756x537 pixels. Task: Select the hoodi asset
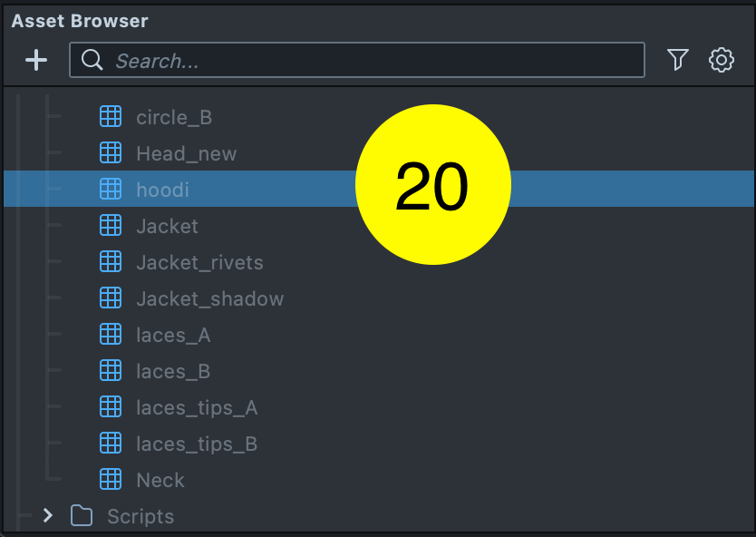[x=163, y=190]
